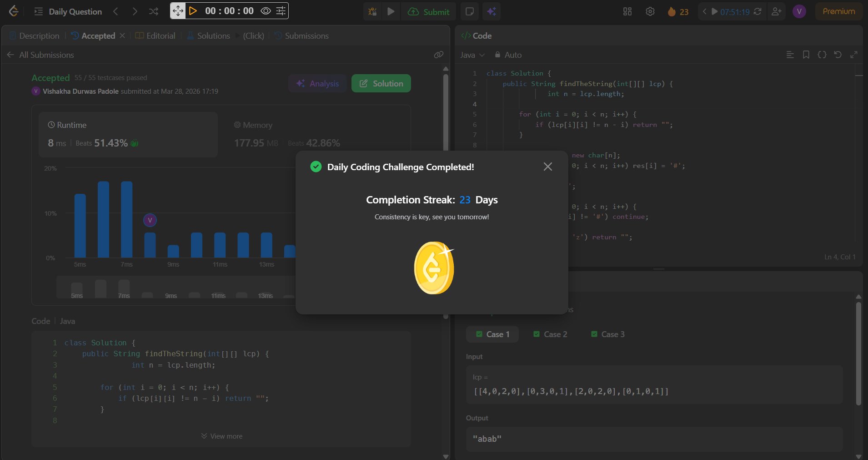
Task: Copy submission link icon
Action: [438, 55]
